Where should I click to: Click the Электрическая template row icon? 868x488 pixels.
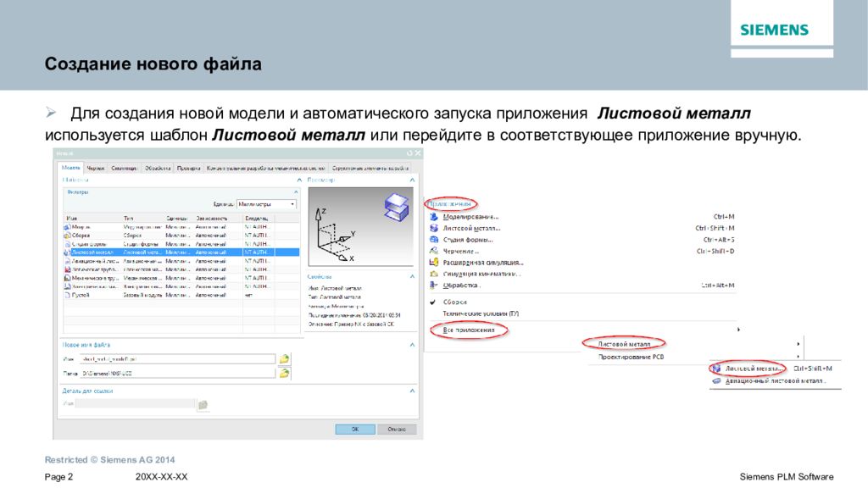pyautogui.click(x=67, y=286)
